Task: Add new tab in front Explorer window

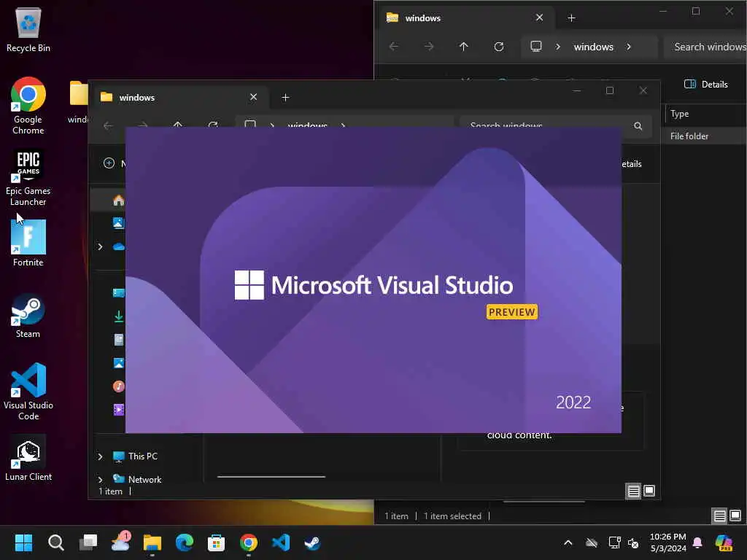Action: [x=285, y=98]
